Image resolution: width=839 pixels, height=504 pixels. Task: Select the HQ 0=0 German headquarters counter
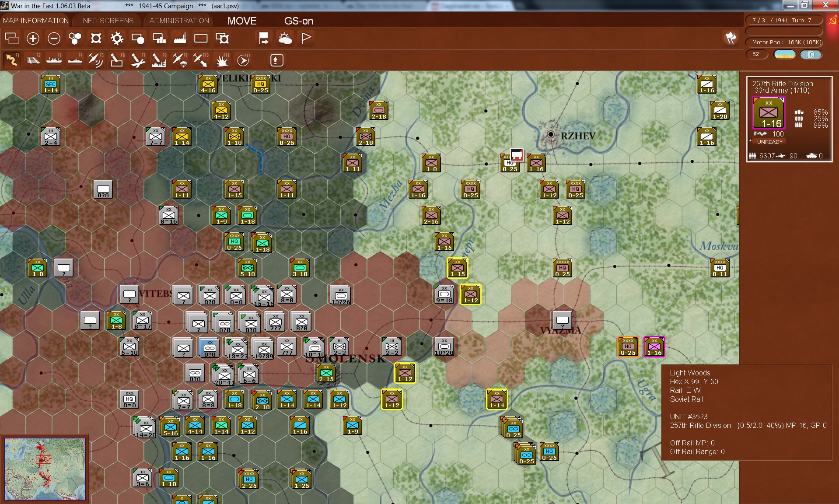[x=129, y=399]
